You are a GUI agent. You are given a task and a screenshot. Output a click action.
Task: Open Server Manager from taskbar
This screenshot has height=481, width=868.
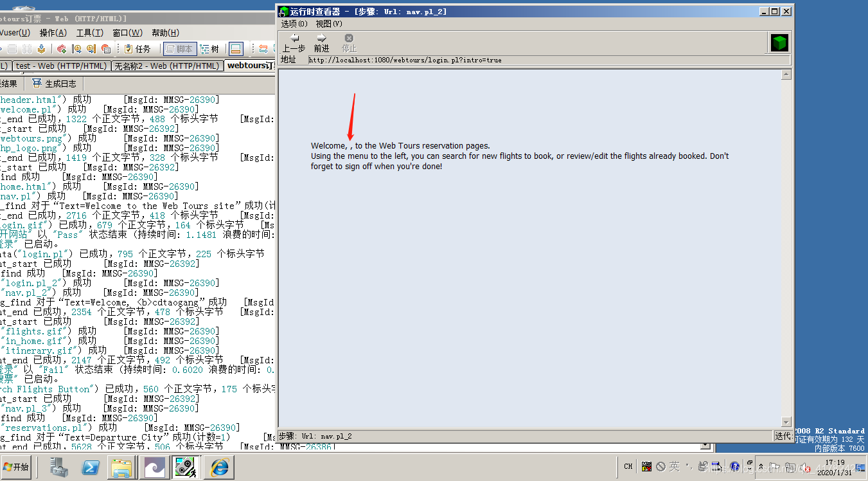[59, 467]
